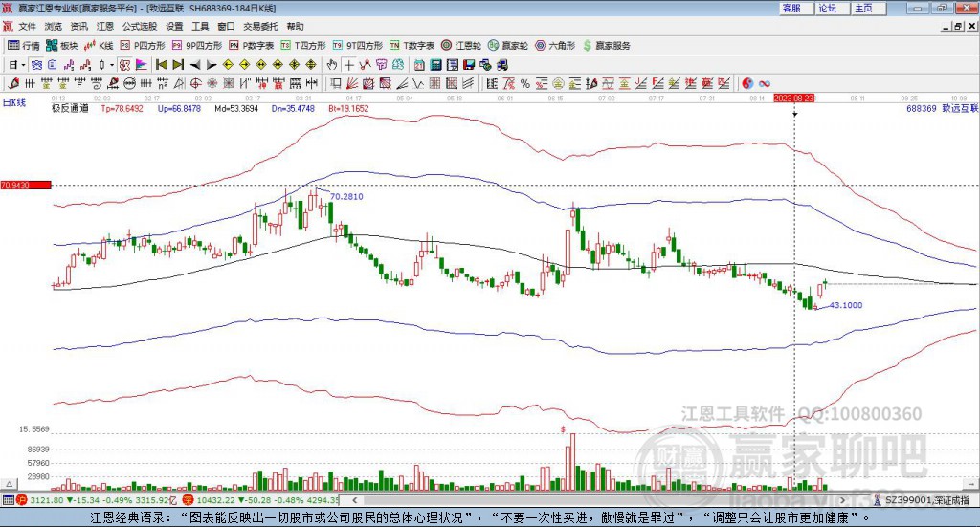Open the 六角形 hexagon tool
980x527 pixels.
pos(555,46)
